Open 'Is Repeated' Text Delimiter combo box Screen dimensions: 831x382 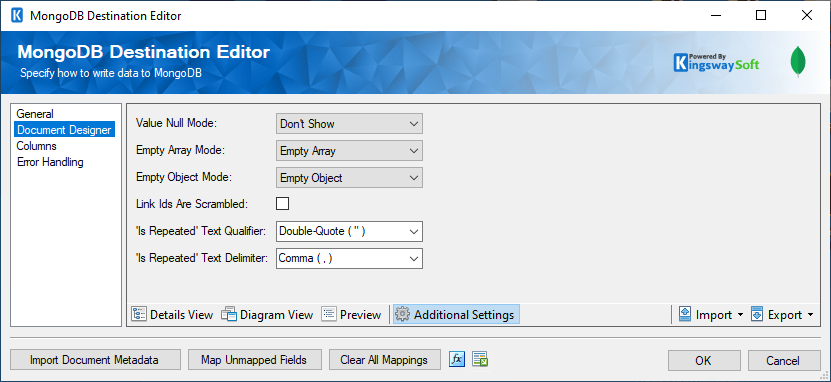point(349,259)
